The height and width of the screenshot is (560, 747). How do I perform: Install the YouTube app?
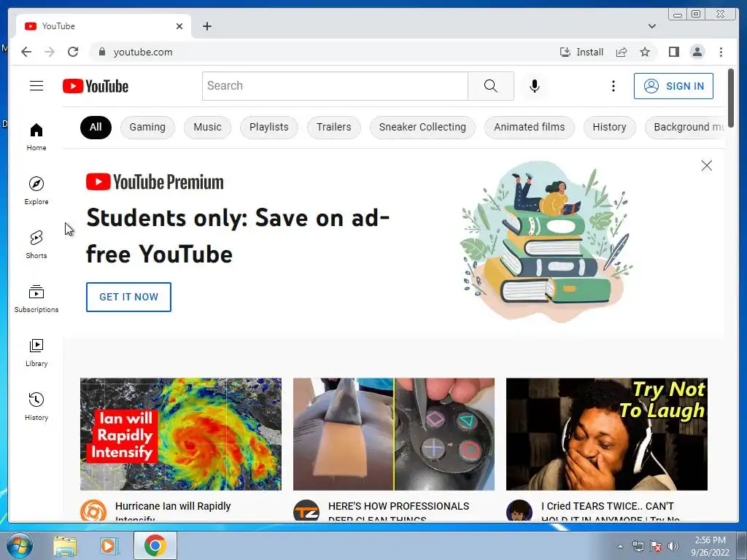click(x=581, y=52)
